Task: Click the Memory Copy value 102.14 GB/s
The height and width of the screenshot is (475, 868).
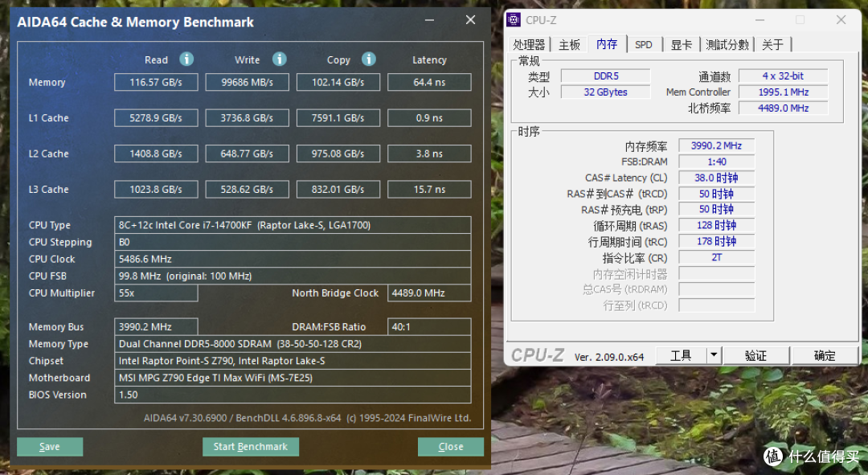Action: [338, 82]
